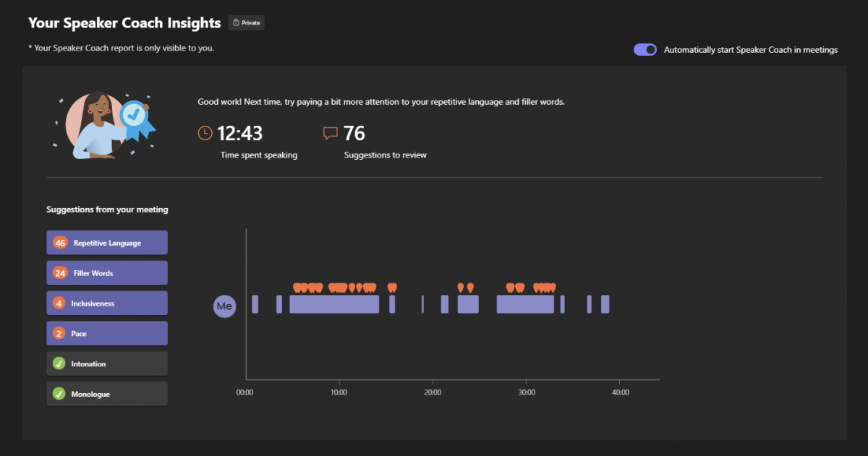Open Filler Words suggestions
Screen dimensions: 868x456
(107, 273)
